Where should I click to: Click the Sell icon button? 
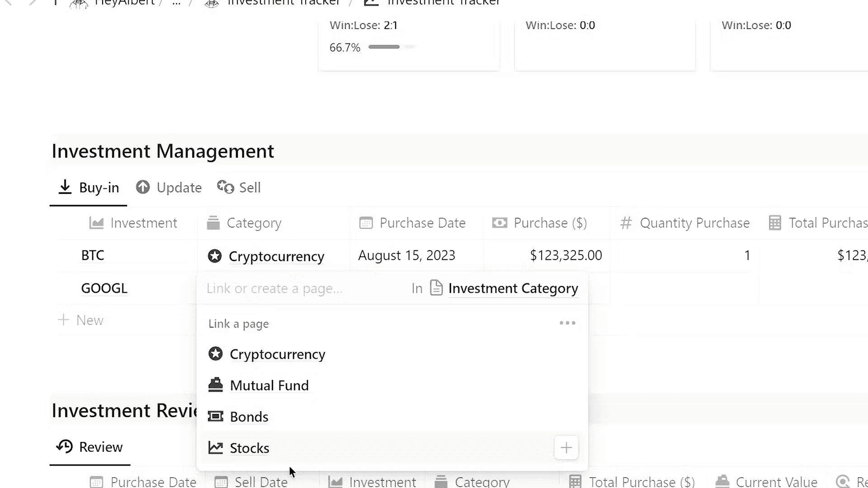225,187
